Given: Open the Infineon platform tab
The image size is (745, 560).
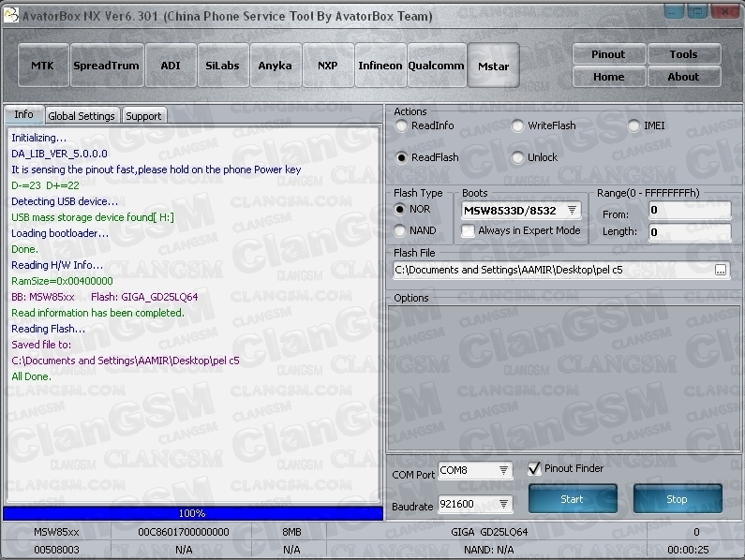Looking at the screenshot, I should pyautogui.click(x=380, y=65).
